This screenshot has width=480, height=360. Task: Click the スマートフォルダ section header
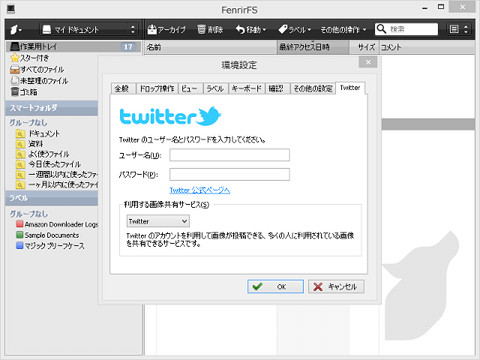pos(52,108)
